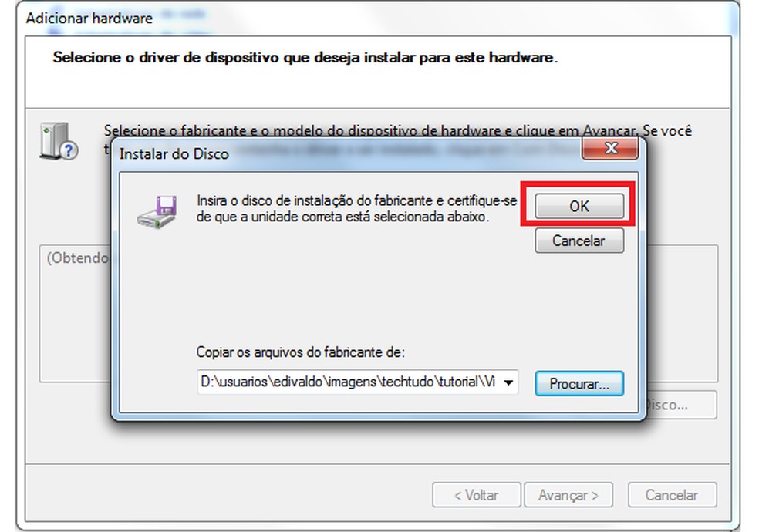The height and width of the screenshot is (532, 759).
Task: Click inside the D:\usuarios path text field
Action: point(348,382)
